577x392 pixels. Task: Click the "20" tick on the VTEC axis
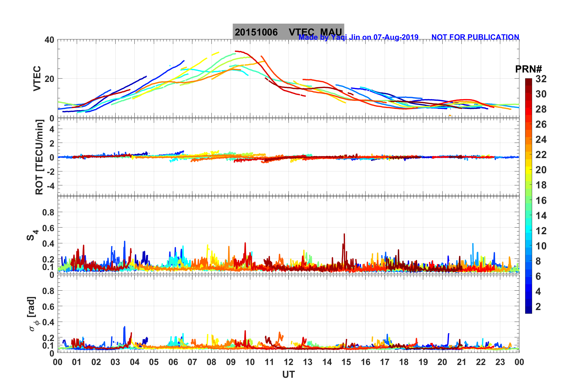click(x=49, y=79)
